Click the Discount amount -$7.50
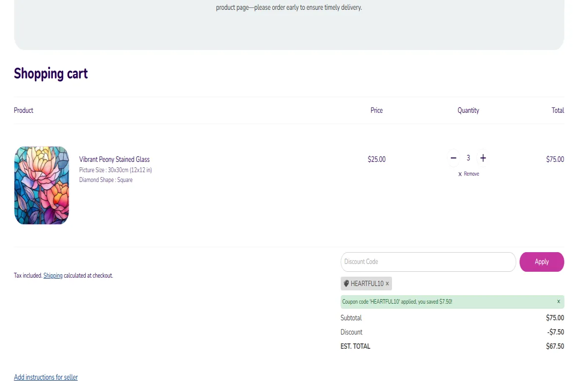Viewport: 588px width, 389px height. pyautogui.click(x=556, y=332)
